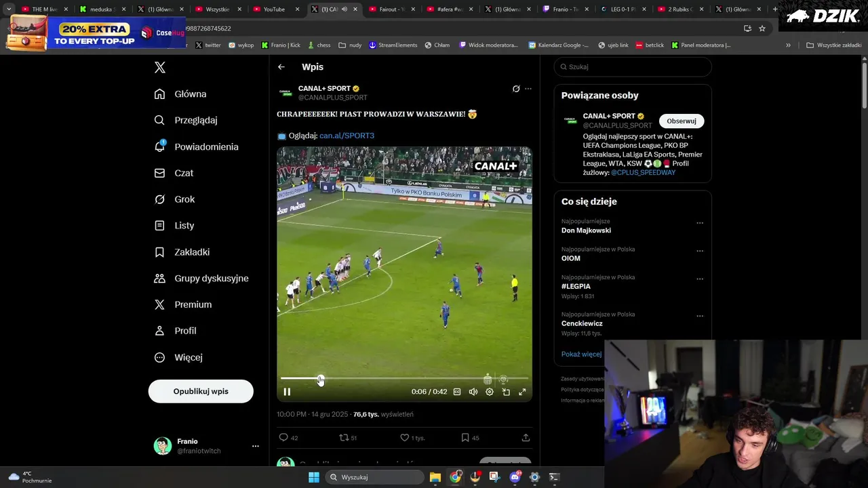
Task: Click Pokaż więcej under trends
Action: point(581,354)
